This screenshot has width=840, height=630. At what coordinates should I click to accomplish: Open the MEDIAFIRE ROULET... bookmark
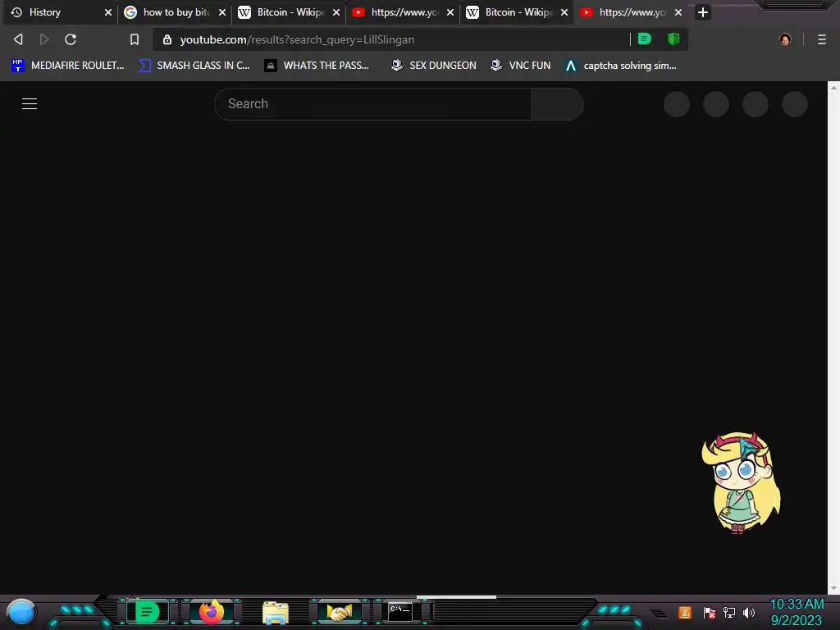(67, 66)
